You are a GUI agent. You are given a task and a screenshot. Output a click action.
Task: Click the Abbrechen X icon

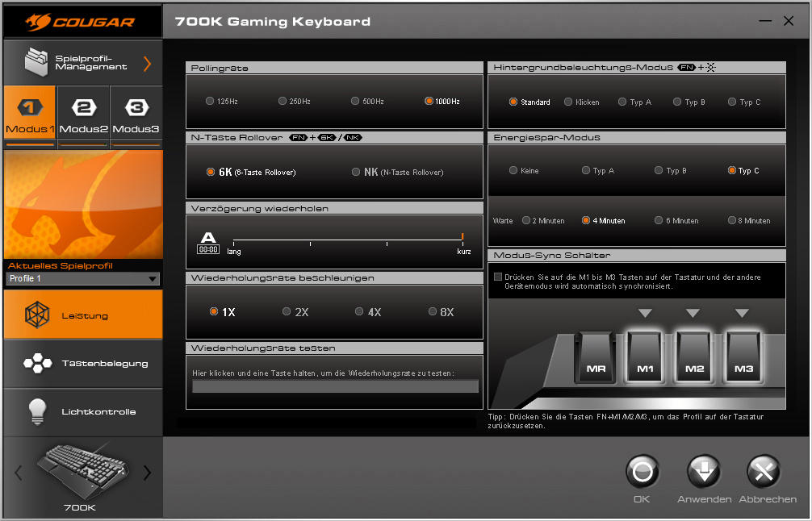[763, 472]
